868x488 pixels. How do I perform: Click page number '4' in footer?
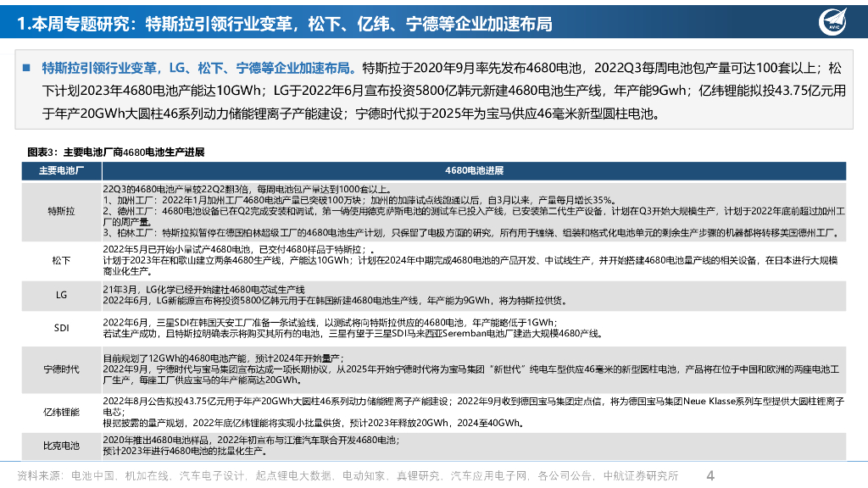click(711, 476)
